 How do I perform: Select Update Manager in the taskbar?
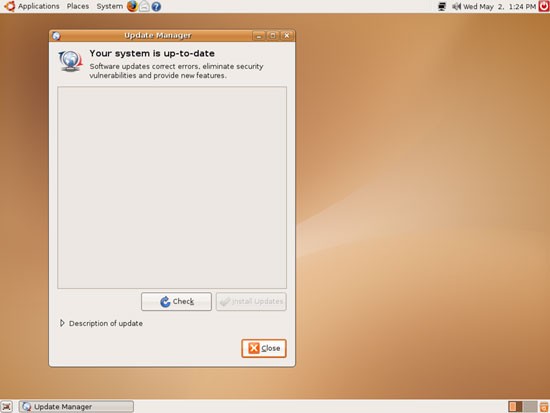pyautogui.click(x=76, y=407)
